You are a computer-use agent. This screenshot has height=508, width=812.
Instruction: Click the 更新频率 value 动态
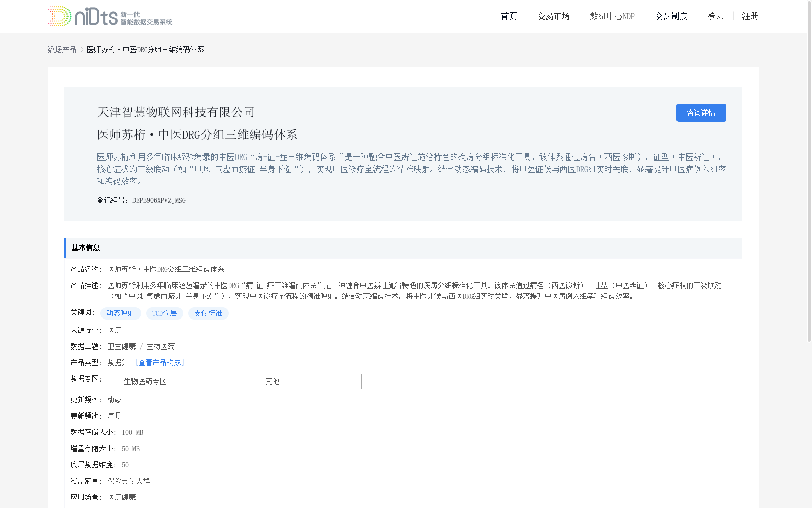(114, 400)
